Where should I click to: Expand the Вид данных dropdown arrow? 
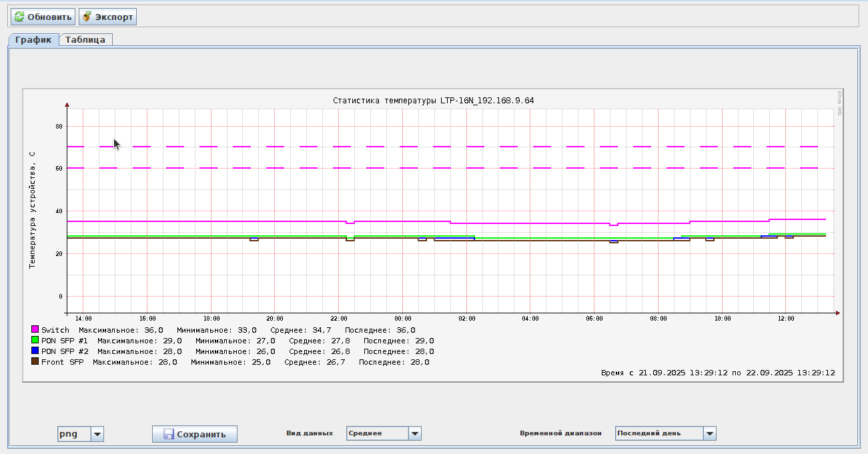click(415, 433)
